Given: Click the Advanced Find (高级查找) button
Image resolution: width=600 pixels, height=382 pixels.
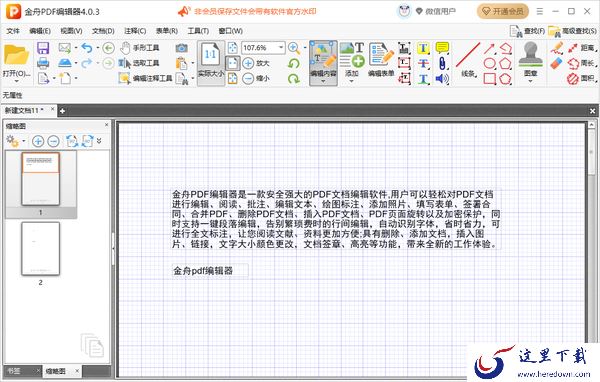Looking at the screenshot, I should [x=572, y=31].
